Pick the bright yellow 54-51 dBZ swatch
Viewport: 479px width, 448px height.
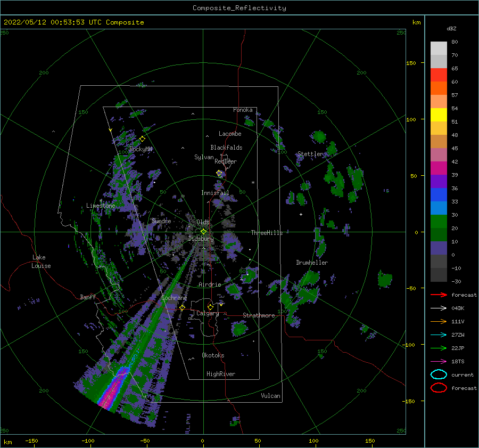pyautogui.click(x=439, y=115)
